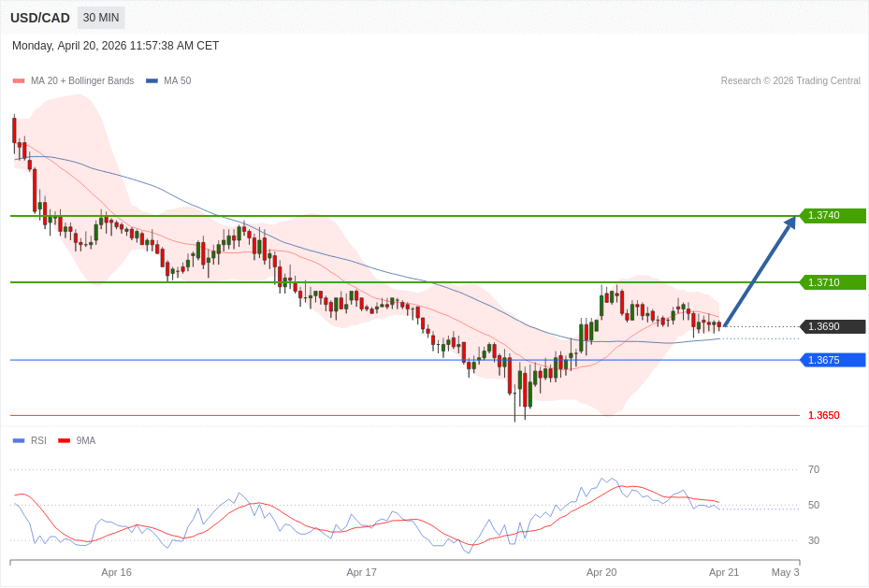Click the USD/CAD pair title

pyautogui.click(x=40, y=18)
